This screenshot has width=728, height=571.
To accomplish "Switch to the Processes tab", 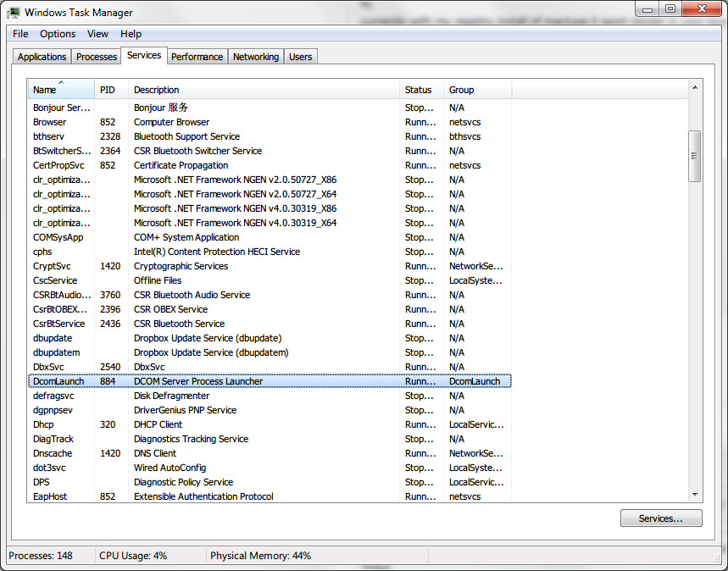I will pyautogui.click(x=96, y=56).
